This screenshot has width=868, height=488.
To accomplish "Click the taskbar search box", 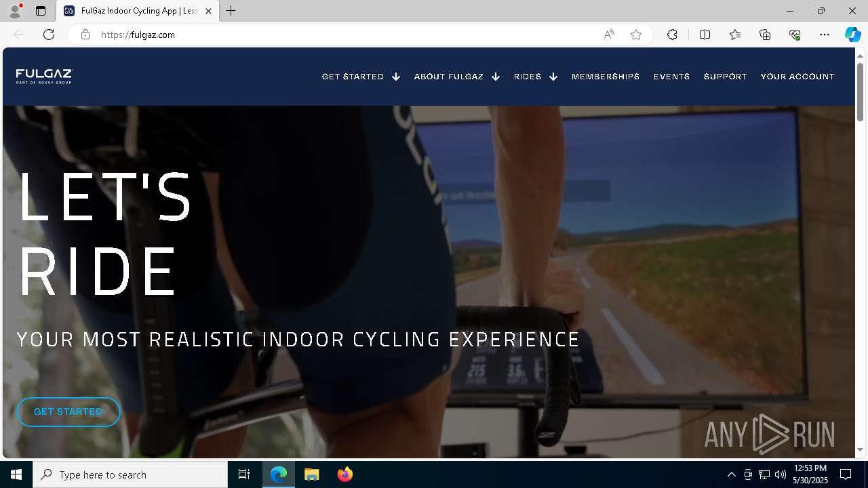I will point(130,474).
